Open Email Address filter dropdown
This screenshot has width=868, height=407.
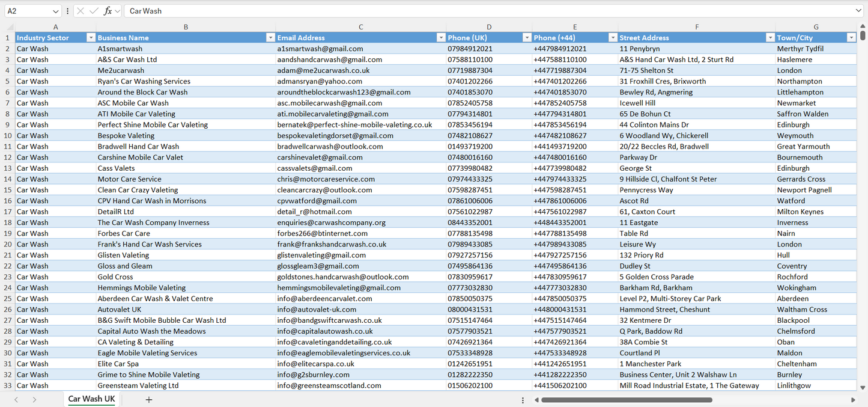point(441,37)
